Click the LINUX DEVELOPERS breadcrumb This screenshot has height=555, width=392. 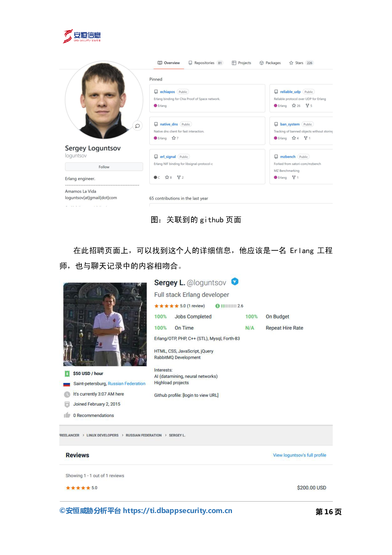(102, 435)
